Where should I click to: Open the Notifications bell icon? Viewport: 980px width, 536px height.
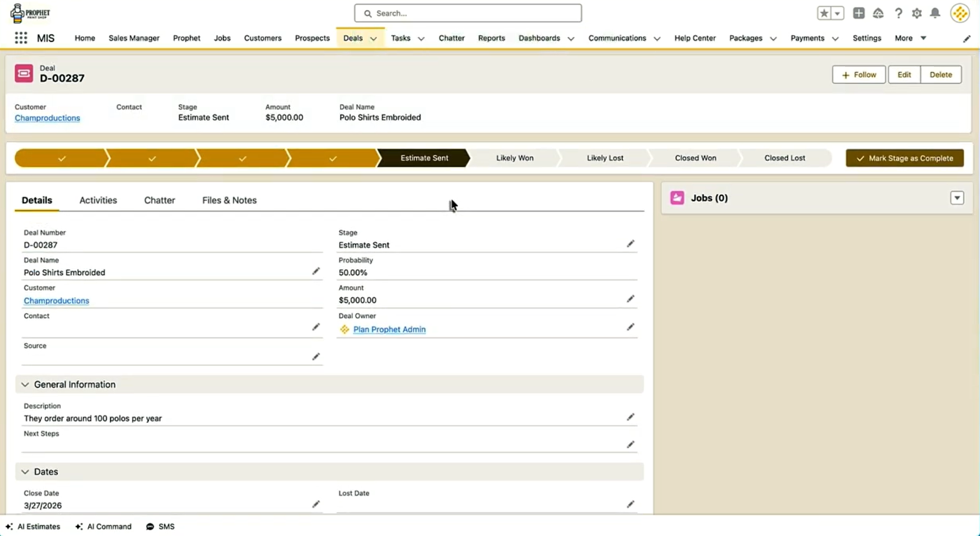pyautogui.click(x=935, y=13)
